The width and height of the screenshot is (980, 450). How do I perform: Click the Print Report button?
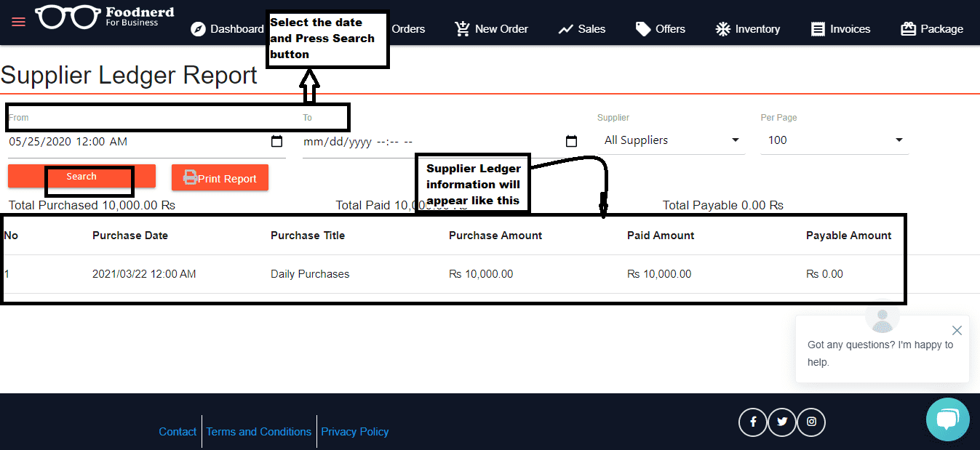click(x=220, y=178)
